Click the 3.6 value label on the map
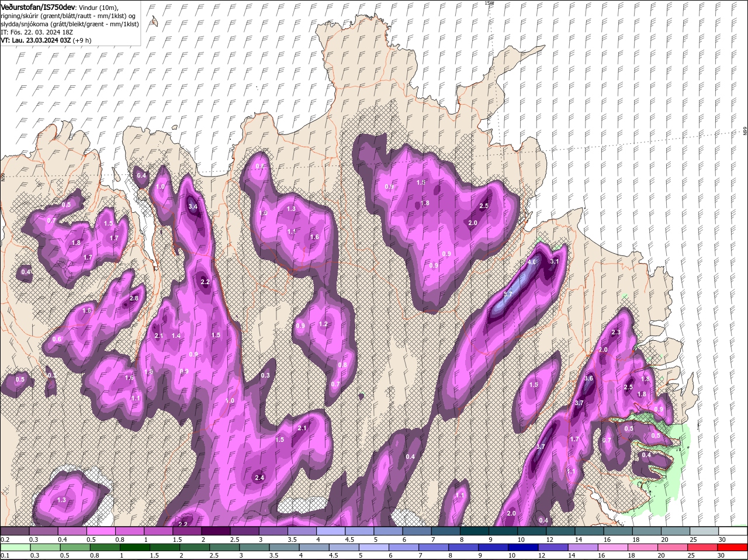Viewport: 748px width, 560px height. pyautogui.click(x=588, y=378)
